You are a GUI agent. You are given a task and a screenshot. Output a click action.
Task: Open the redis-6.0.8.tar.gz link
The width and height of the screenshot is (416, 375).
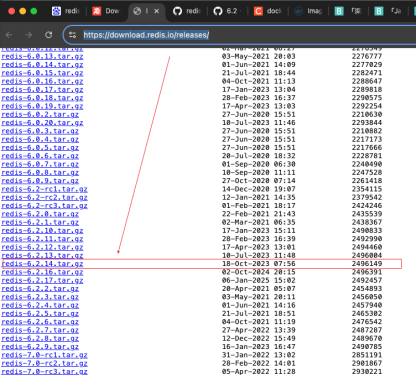coord(40,173)
